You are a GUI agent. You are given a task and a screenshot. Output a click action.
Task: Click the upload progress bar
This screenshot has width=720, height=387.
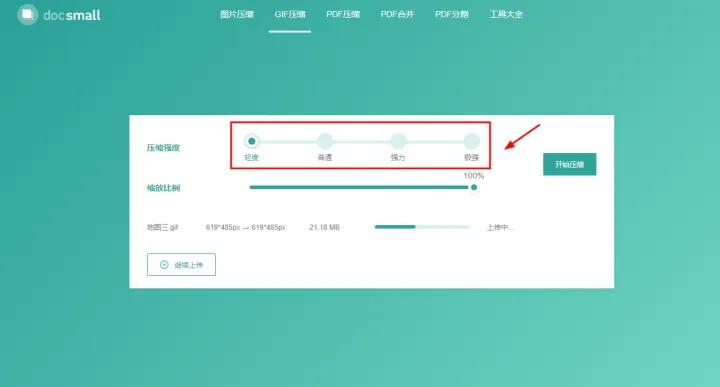(422, 227)
